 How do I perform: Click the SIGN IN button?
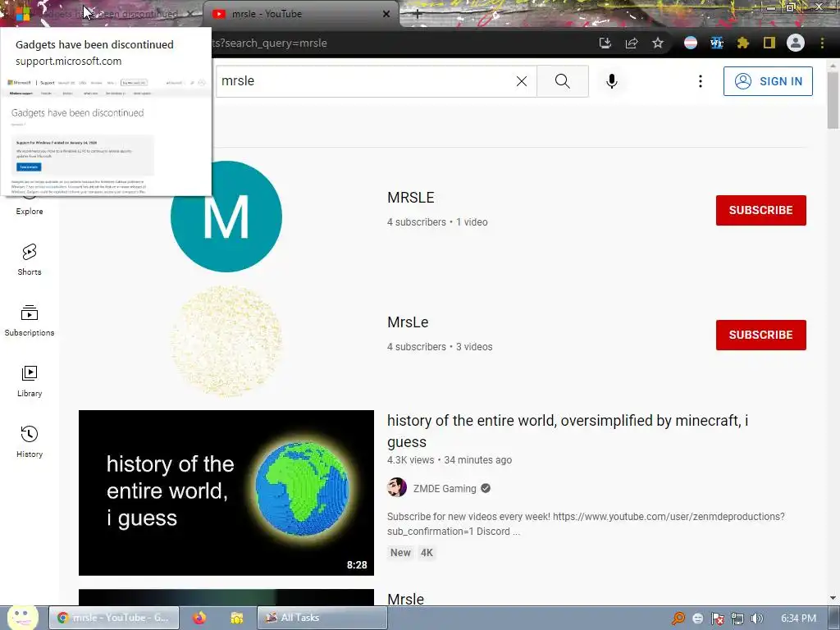(x=768, y=81)
